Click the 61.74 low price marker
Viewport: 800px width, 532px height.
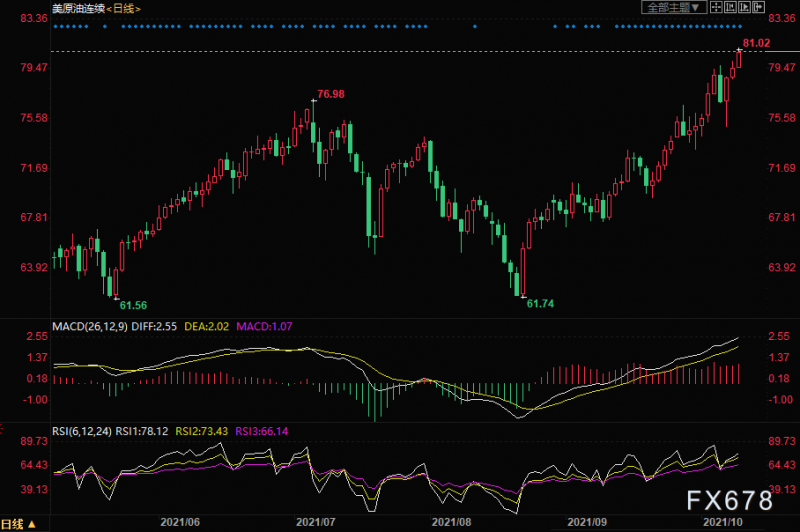pos(539,302)
